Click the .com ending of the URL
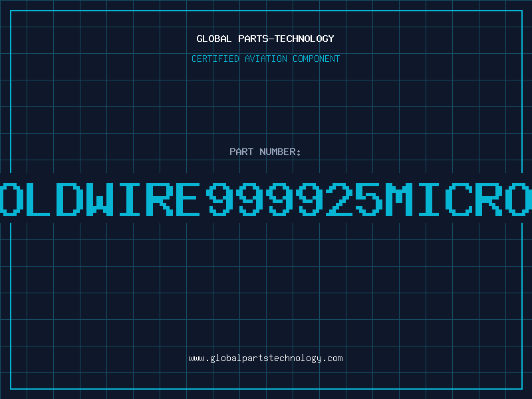Screen dimensions: 532x399 (x=332, y=358)
